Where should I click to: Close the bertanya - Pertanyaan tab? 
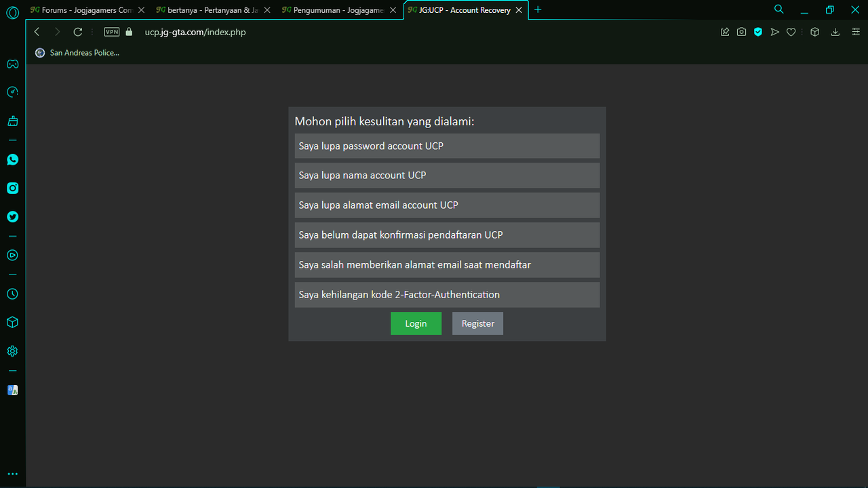coord(267,10)
